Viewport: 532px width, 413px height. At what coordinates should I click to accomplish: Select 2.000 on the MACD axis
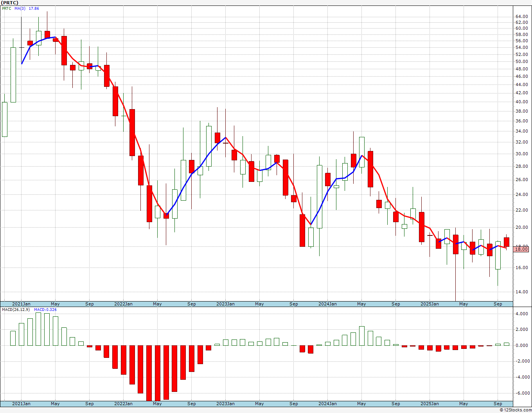(x=522, y=329)
